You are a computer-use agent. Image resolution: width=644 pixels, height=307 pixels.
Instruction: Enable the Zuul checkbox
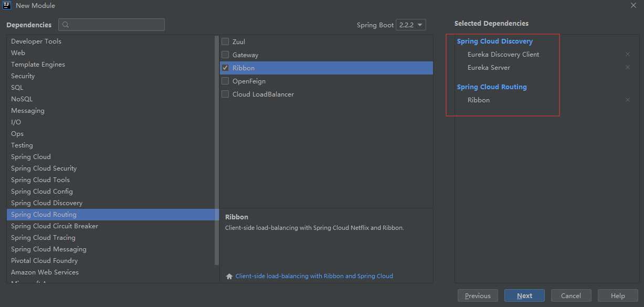point(225,41)
